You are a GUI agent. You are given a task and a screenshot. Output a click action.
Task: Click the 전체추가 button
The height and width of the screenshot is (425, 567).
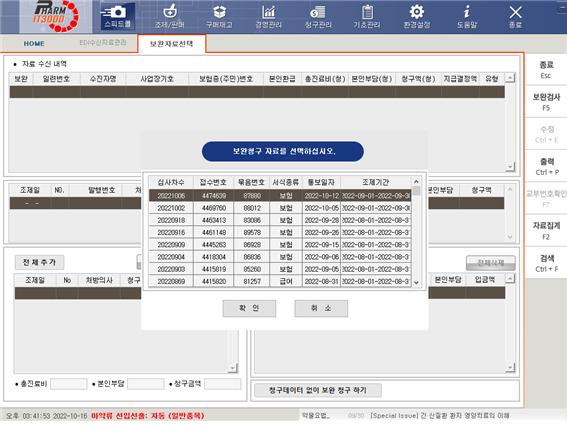39,262
